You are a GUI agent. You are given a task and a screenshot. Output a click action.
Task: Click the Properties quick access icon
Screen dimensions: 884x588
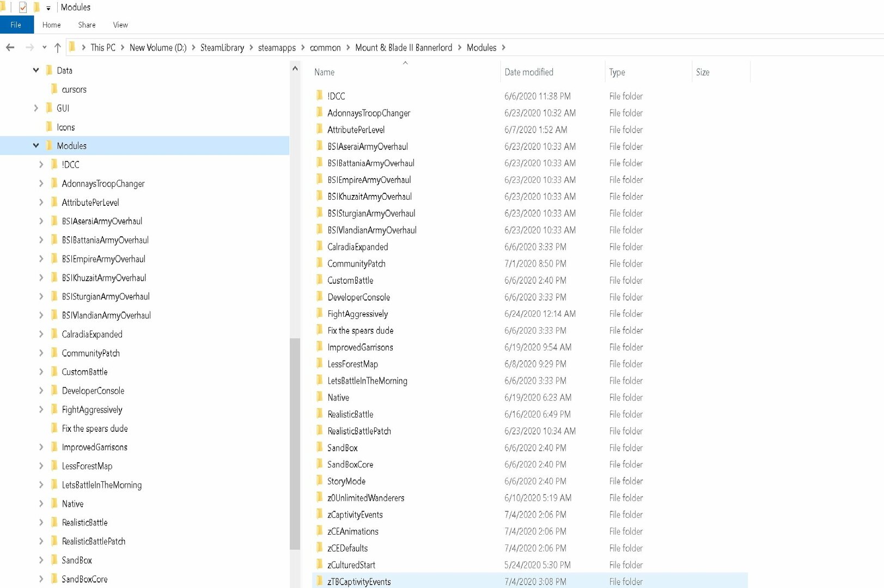coord(23,7)
